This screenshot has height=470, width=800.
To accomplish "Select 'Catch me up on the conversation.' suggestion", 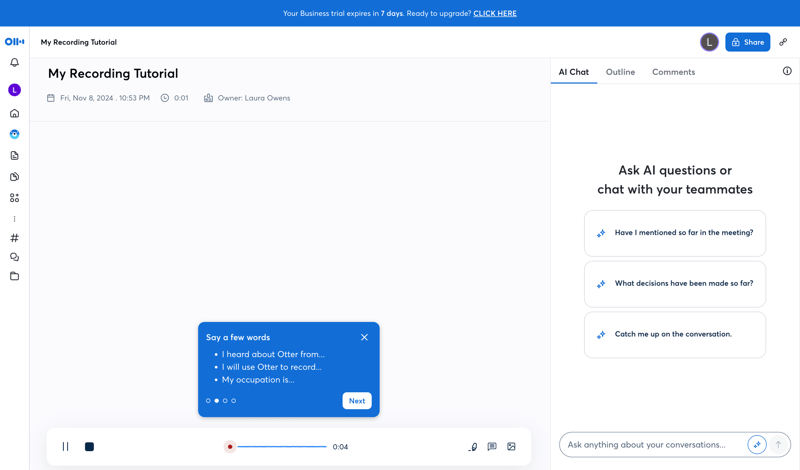I will [675, 335].
